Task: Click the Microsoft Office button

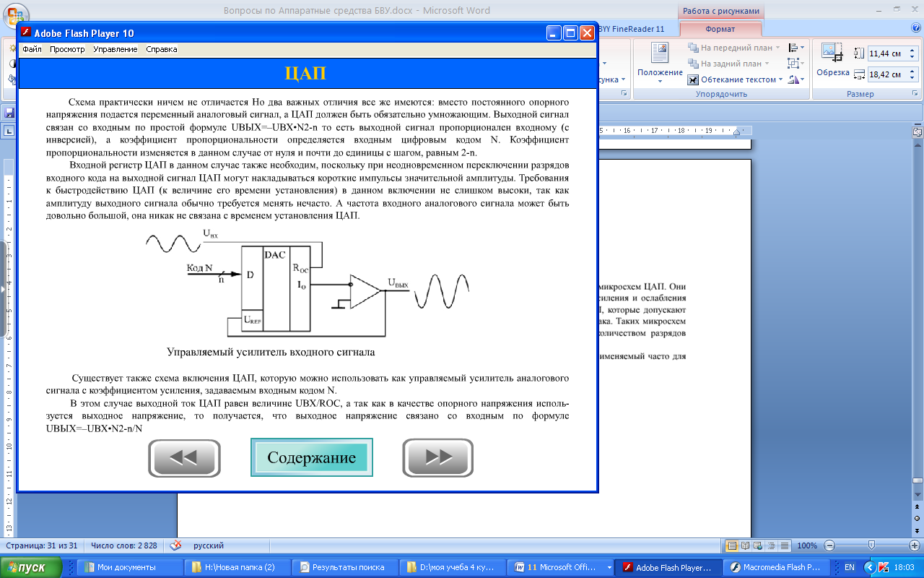Action: point(14,14)
